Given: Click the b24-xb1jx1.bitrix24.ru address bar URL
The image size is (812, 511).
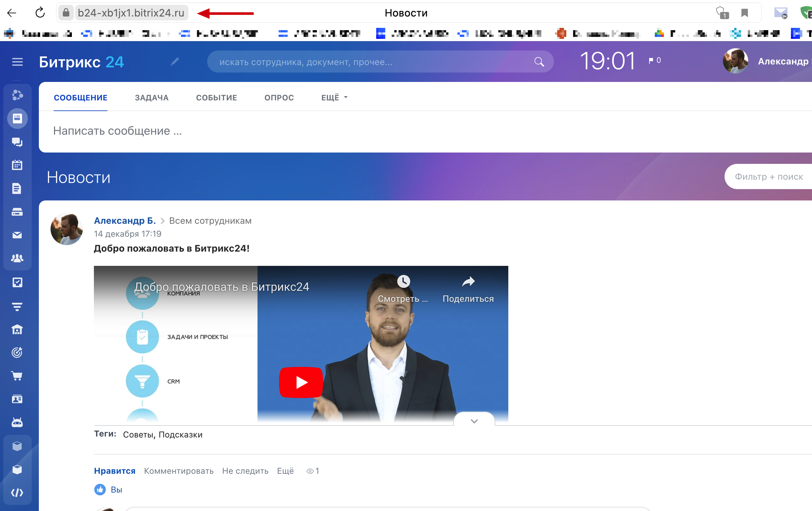Looking at the screenshot, I should coord(131,13).
